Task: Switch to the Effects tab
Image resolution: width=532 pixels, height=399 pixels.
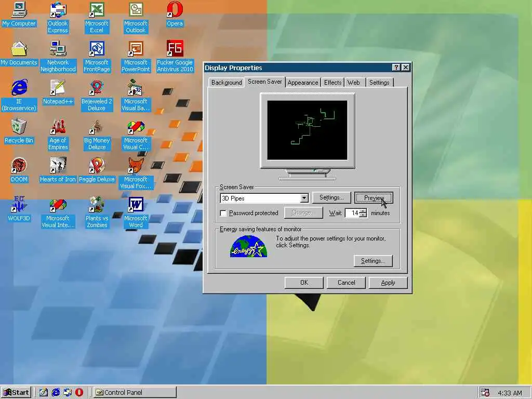Action: 332,83
